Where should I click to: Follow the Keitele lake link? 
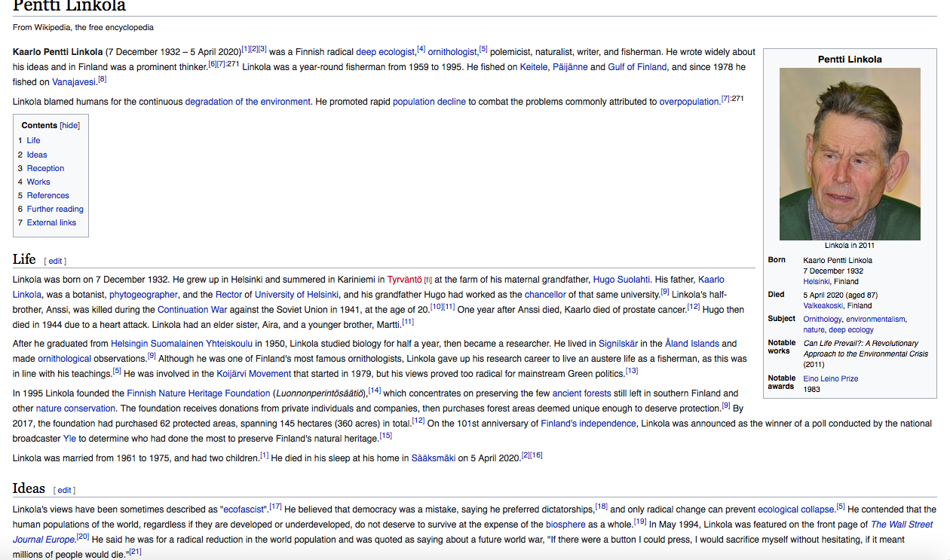click(534, 67)
